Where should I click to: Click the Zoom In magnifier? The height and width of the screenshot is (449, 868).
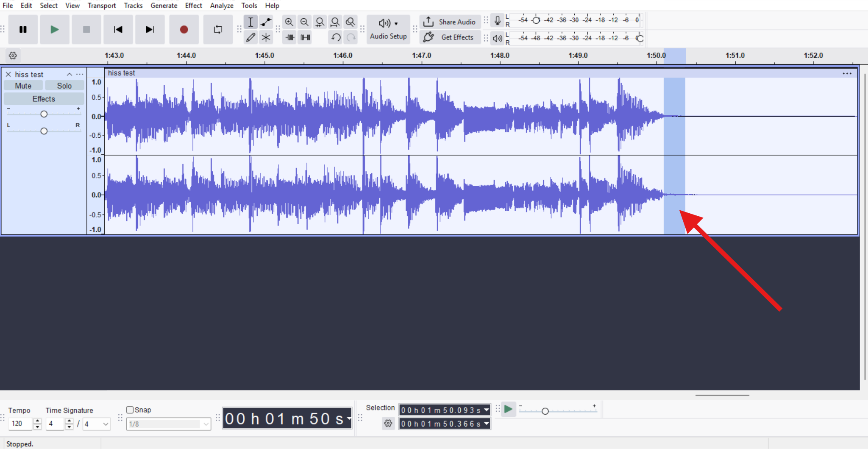(289, 22)
